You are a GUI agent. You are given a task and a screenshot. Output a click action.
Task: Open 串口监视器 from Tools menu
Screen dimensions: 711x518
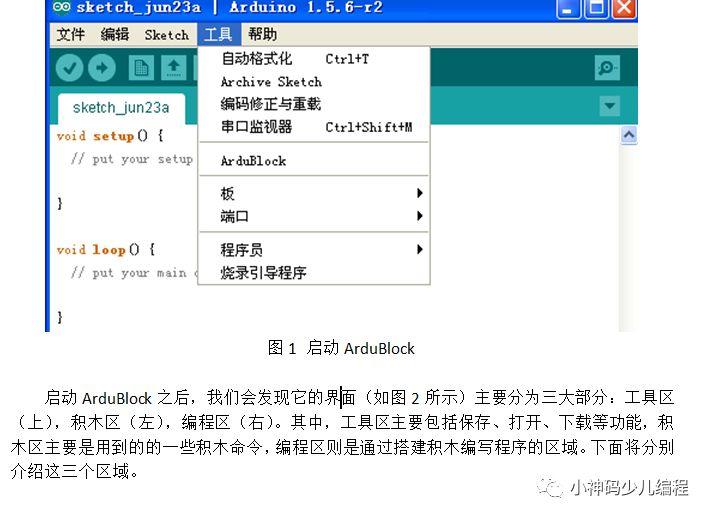[x=314, y=127]
